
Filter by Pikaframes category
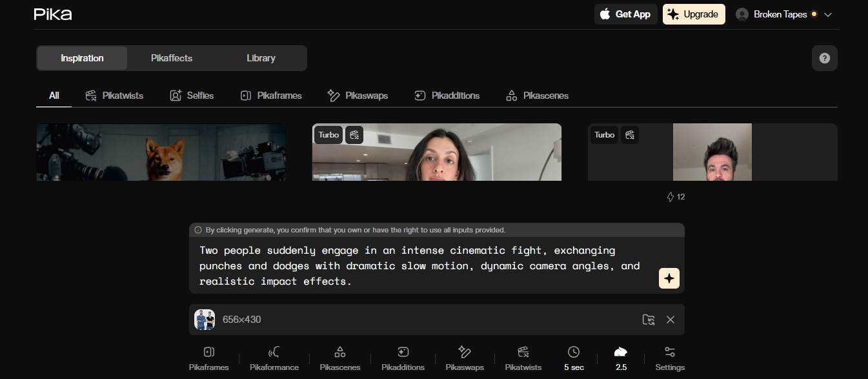tap(271, 96)
